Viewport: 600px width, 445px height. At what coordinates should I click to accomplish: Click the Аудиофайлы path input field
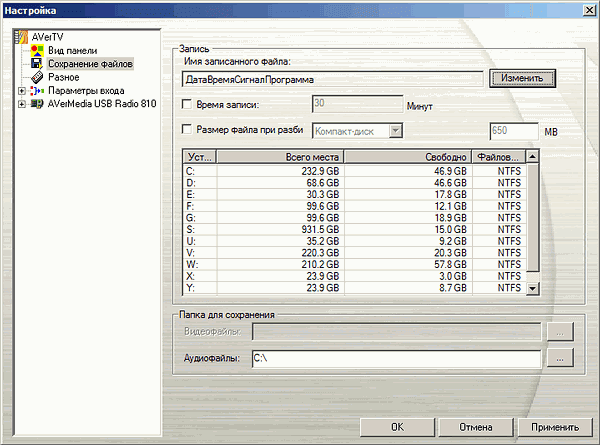397,359
